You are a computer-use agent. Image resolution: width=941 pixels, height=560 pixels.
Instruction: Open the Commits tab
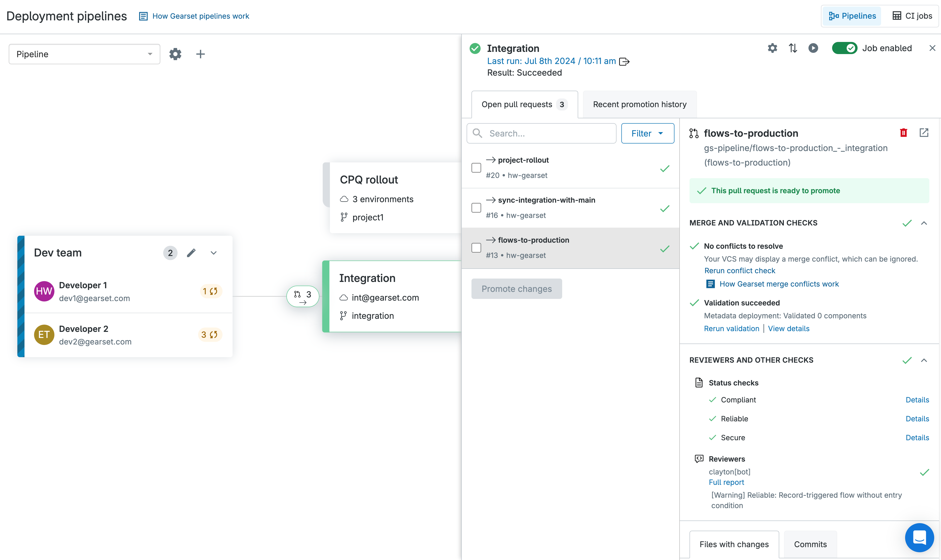pos(810,544)
